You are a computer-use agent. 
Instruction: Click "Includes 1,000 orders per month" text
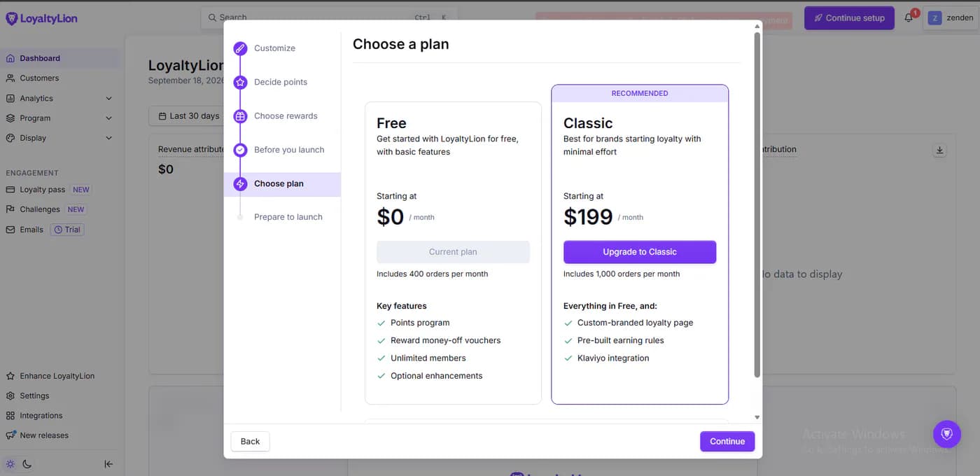[622, 274]
